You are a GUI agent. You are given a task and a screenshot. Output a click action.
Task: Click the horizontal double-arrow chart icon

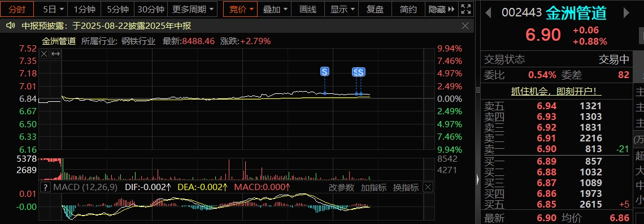tap(55, 54)
